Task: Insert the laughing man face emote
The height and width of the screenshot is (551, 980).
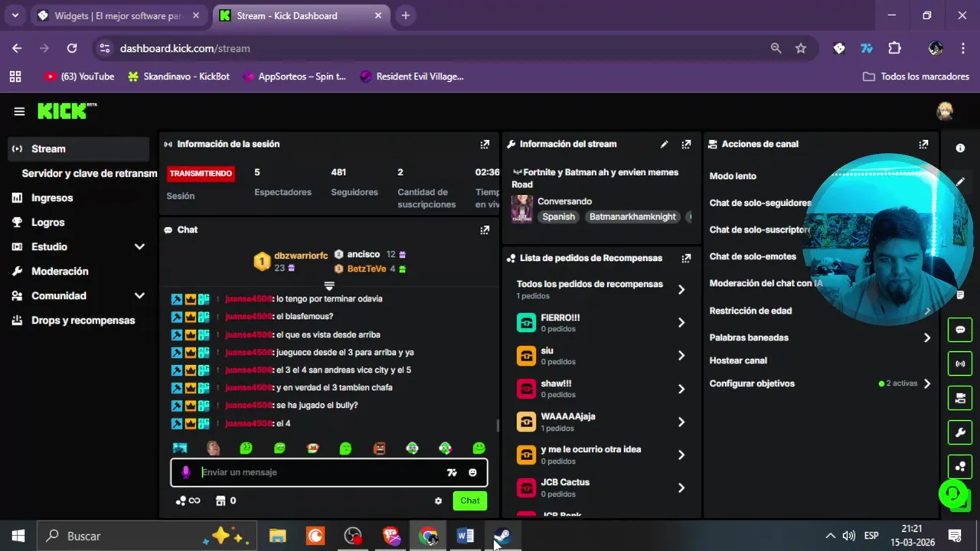Action: 213,448
